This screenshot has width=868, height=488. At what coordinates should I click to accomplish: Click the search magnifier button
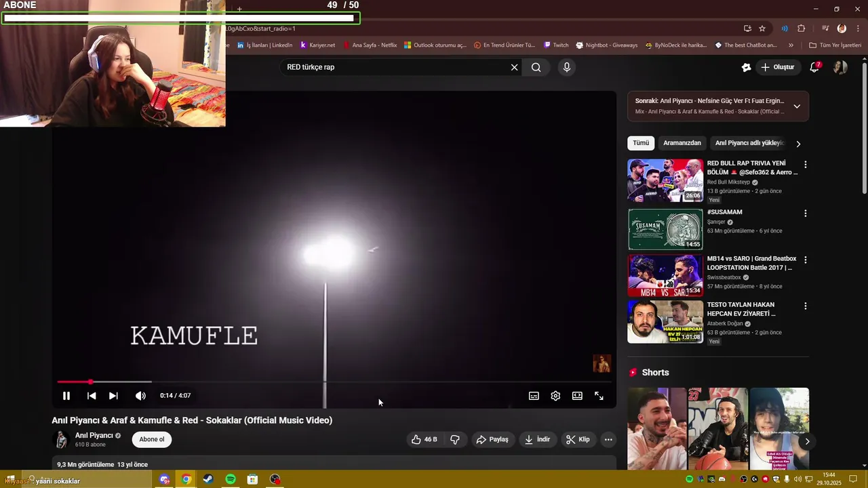pyautogui.click(x=536, y=67)
